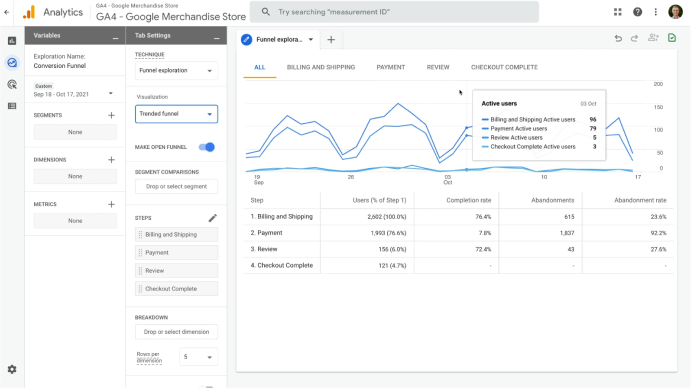Select the Billing and Shipping tab
The width and height of the screenshot is (691, 388).
click(x=321, y=67)
